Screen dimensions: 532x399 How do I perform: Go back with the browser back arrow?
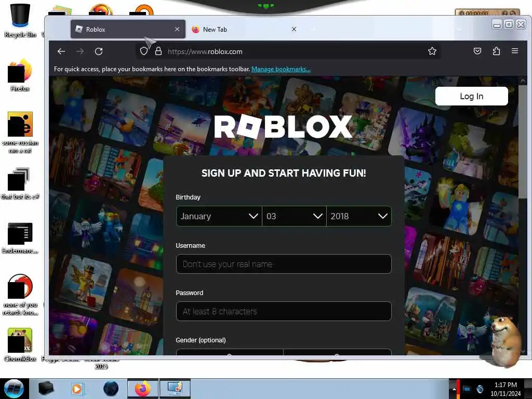click(x=61, y=51)
